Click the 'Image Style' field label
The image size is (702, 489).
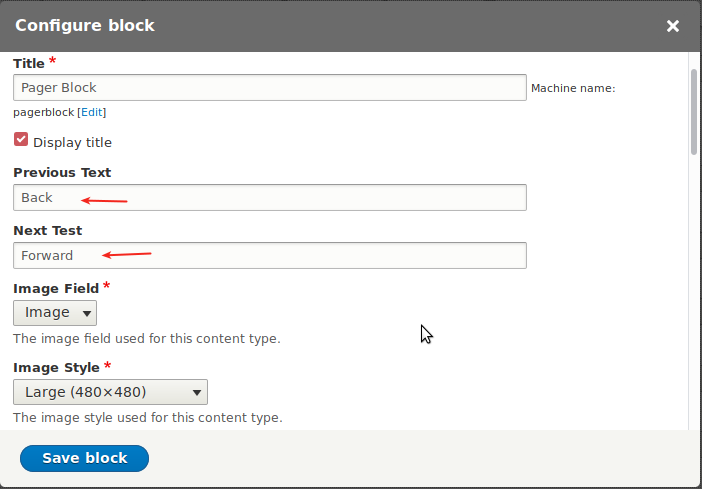(56, 368)
